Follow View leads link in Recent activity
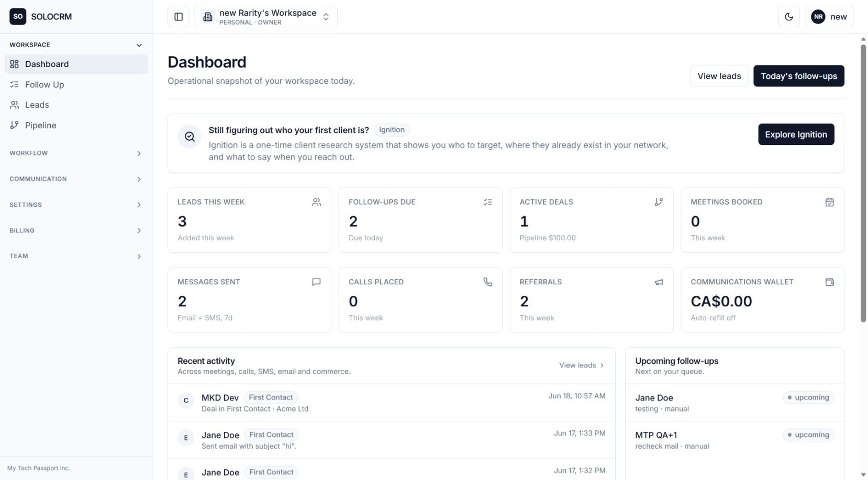 (581, 365)
